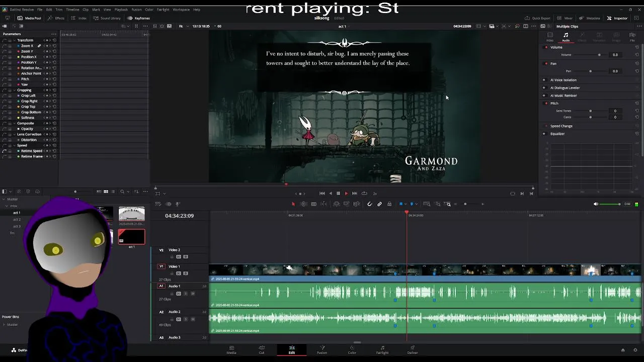Open the Fairlight menu

(x=163, y=10)
